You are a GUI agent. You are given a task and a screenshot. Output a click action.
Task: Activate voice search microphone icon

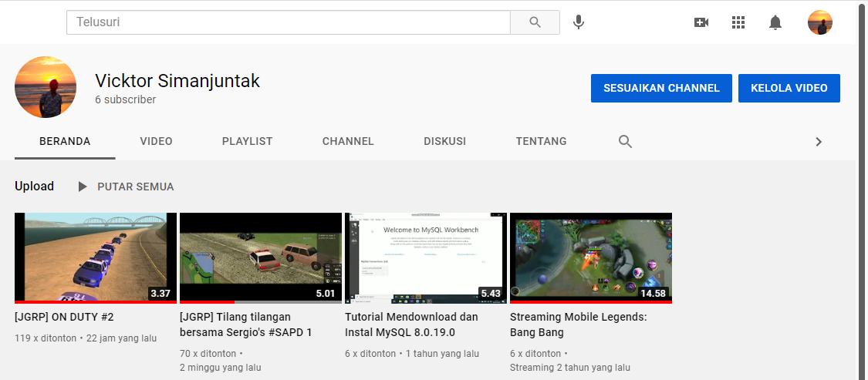579,22
